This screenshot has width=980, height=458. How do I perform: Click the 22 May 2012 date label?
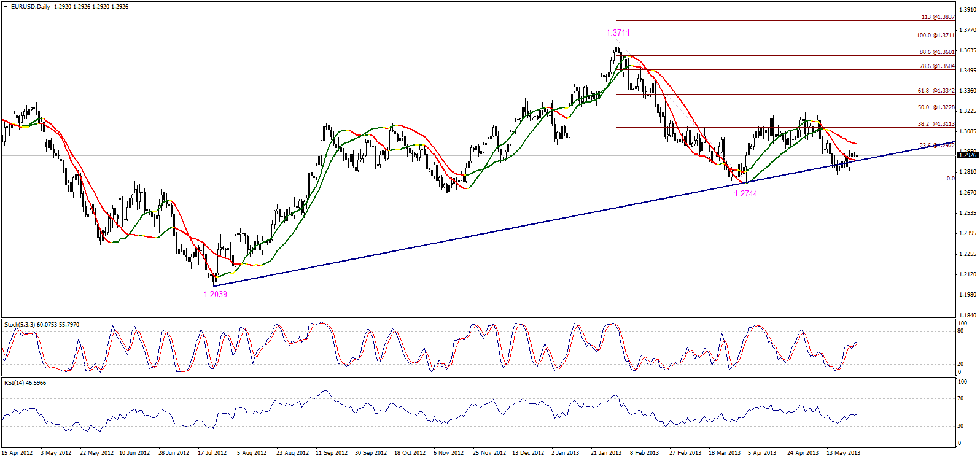(x=97, y=453)
